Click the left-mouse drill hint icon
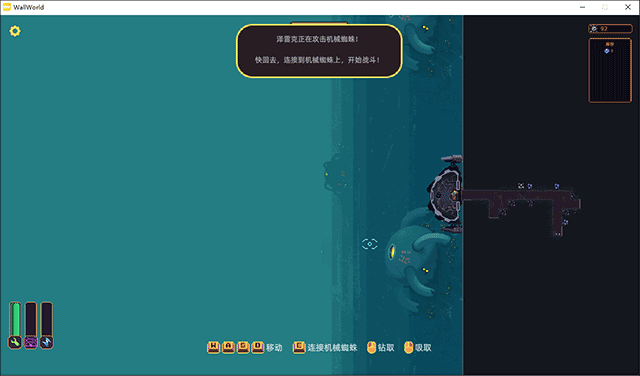This screenshot has height=376, width=640. [371, 347]
